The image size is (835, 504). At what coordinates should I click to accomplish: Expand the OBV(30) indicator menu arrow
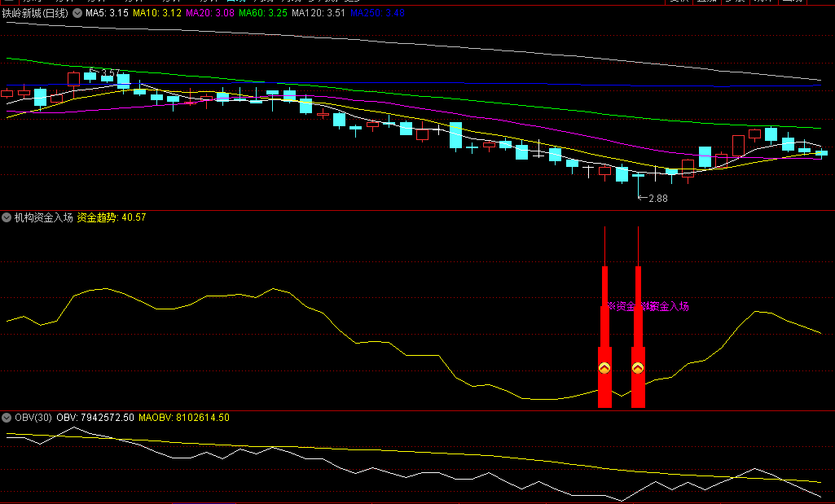(7, 418)
